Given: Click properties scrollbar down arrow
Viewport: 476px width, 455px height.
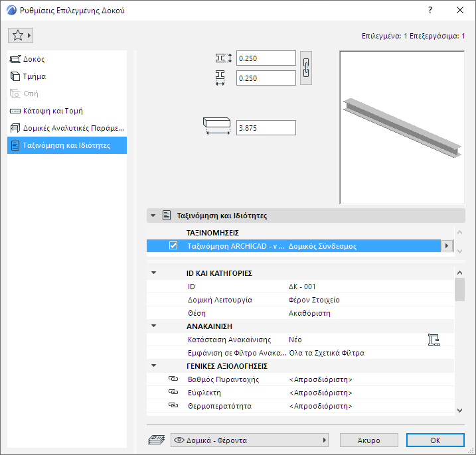Looking at the screenshot, I should coord(459,411).
